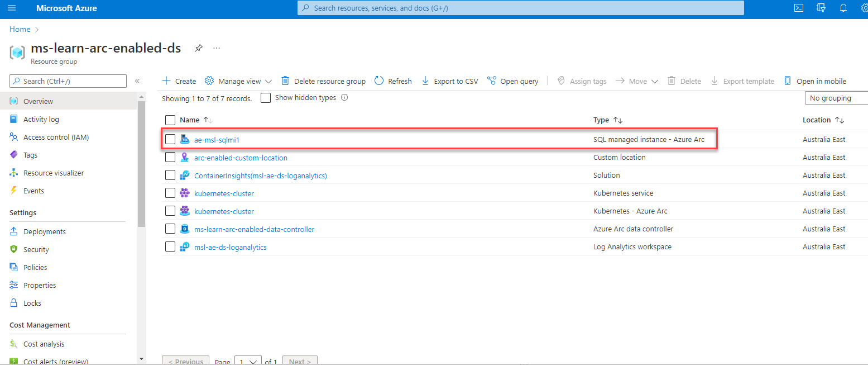Export the list to CSV
Viewport: 868px width, 365px height.
click(x=449, y=81)
